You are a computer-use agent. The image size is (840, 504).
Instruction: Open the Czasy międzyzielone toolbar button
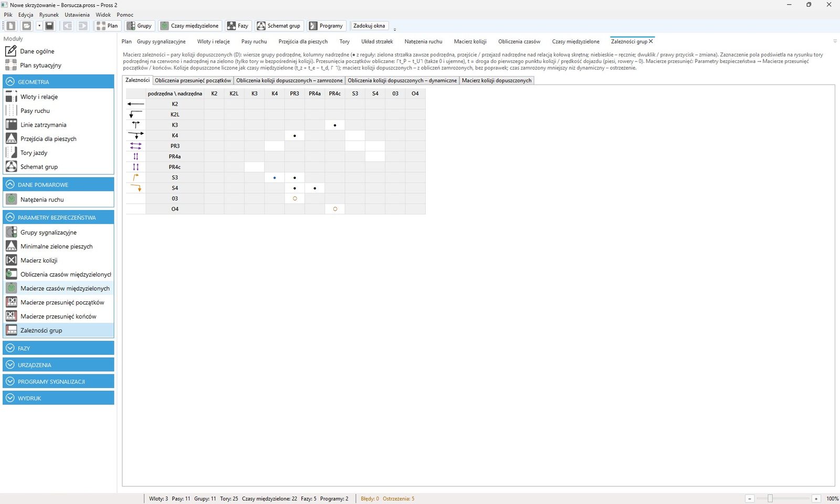pos(190,26)
